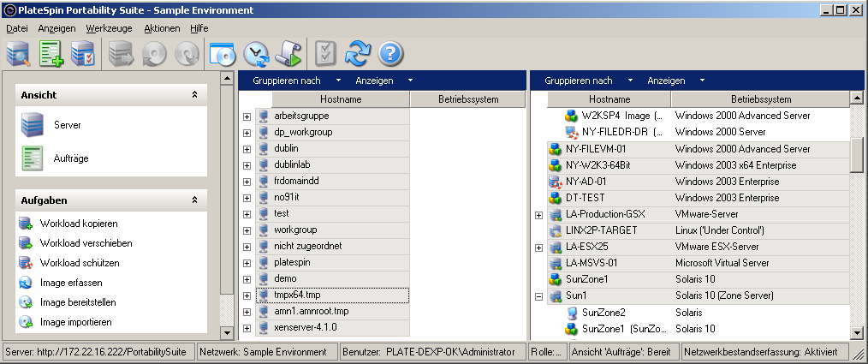
Task: Open right pane Anzeigen dropdown
Action: click(675, 81)
